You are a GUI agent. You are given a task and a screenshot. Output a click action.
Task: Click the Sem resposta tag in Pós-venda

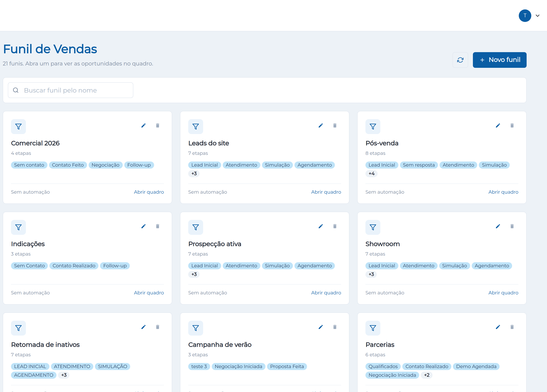coord(419,165)
